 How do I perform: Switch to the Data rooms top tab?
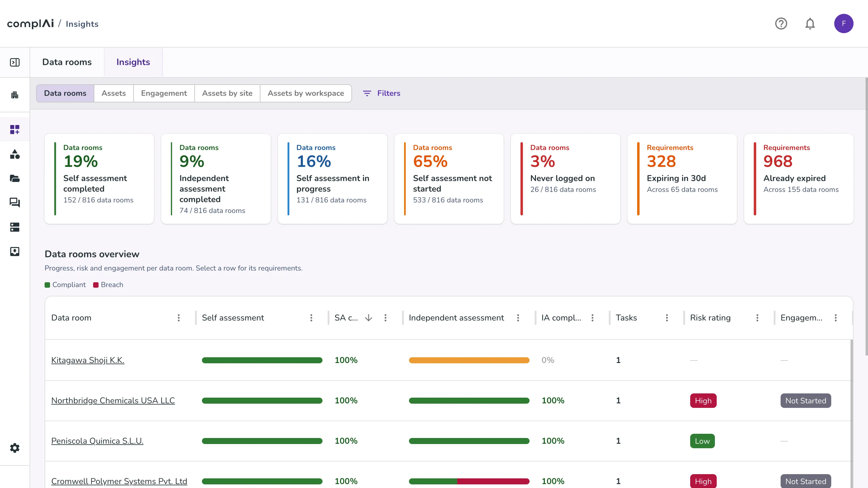67,62
